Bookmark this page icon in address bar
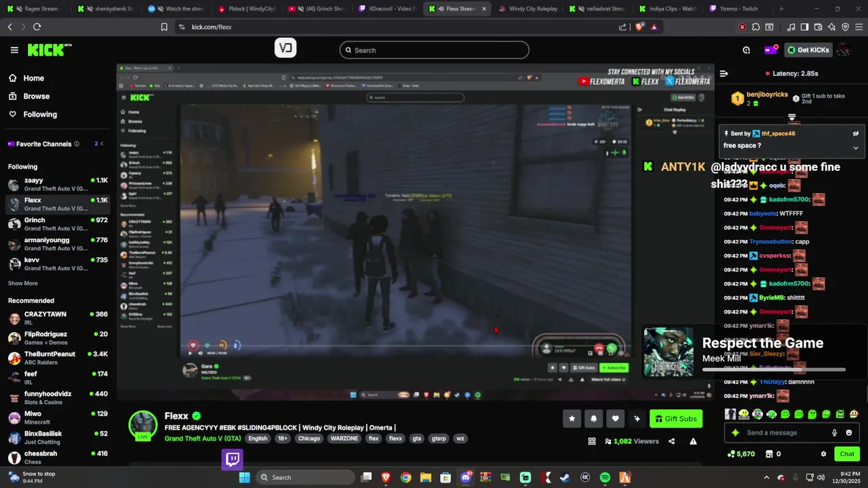 click(164, 27)
